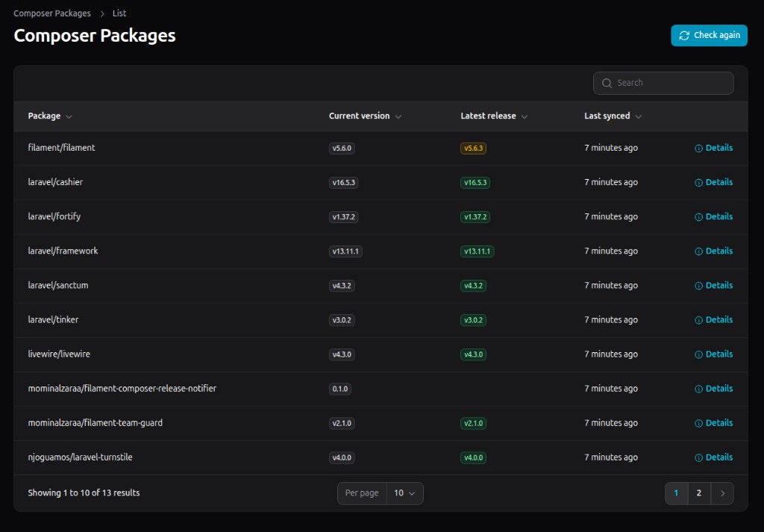Click the laravel/framework package name
The height and width of the screenshot is (532, 764).
[x=63, y=251]
